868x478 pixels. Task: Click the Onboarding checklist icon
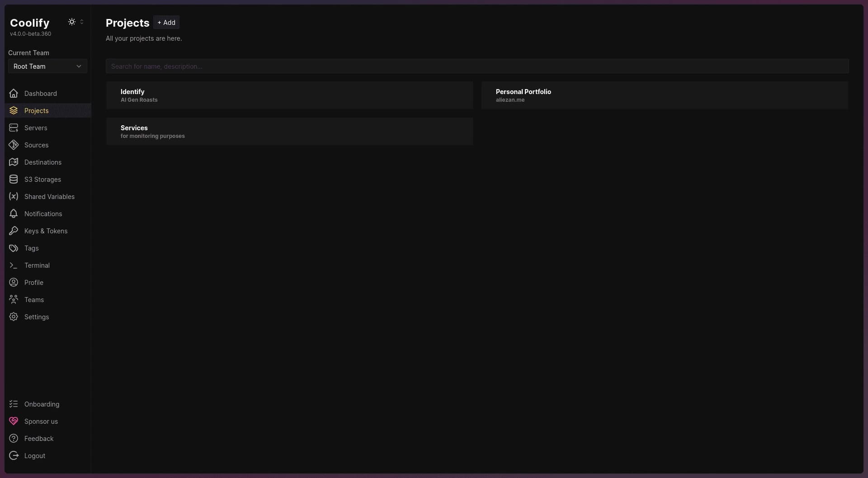pos(14,404)
